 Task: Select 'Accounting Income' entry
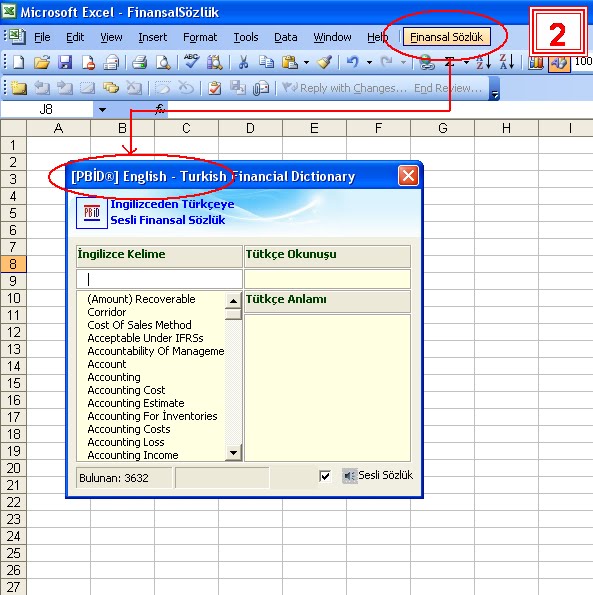(x=133, y=455)
